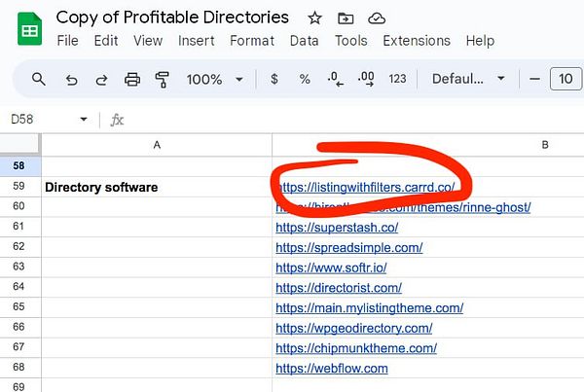Increase decimal places
This screenshot has width=584, height=392.
pyautogui.click(x=366, y=79)
